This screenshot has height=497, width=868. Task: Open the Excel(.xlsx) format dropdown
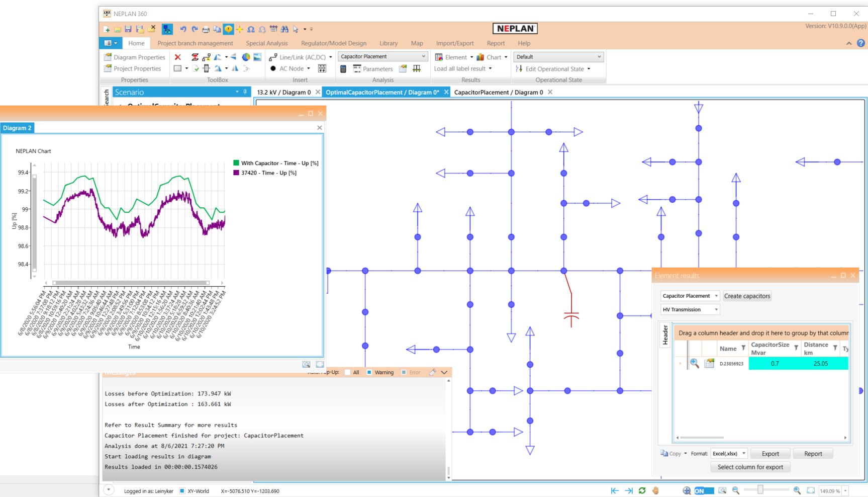click(729, 453)
